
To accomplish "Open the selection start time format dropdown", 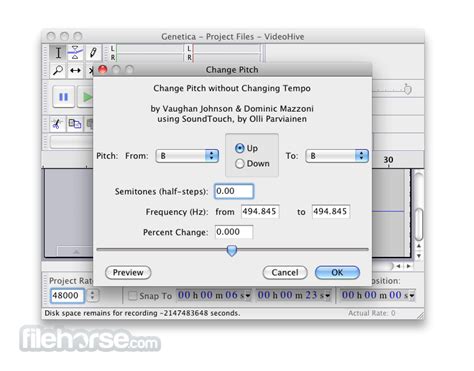I will pos(248,296).
